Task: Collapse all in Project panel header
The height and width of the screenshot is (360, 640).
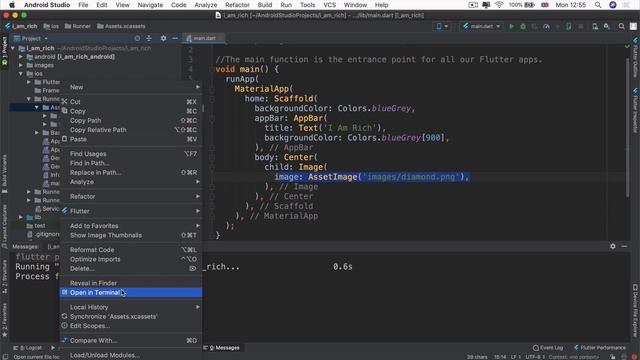Action: click(149, 38)
